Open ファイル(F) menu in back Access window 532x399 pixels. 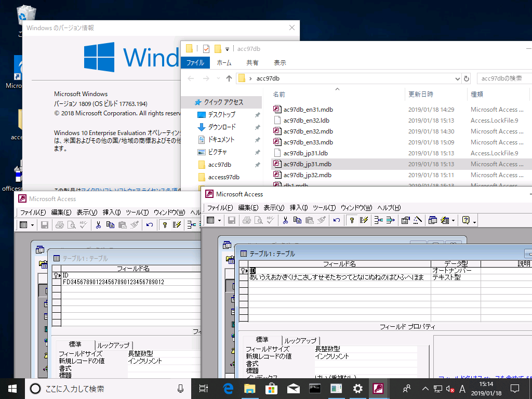(33, 212)
